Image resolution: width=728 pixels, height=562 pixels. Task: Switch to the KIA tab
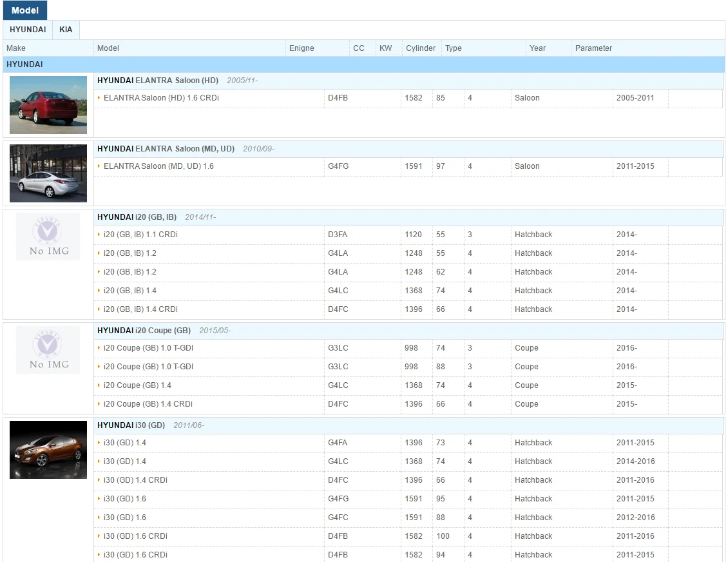click(x=66, y=29)
